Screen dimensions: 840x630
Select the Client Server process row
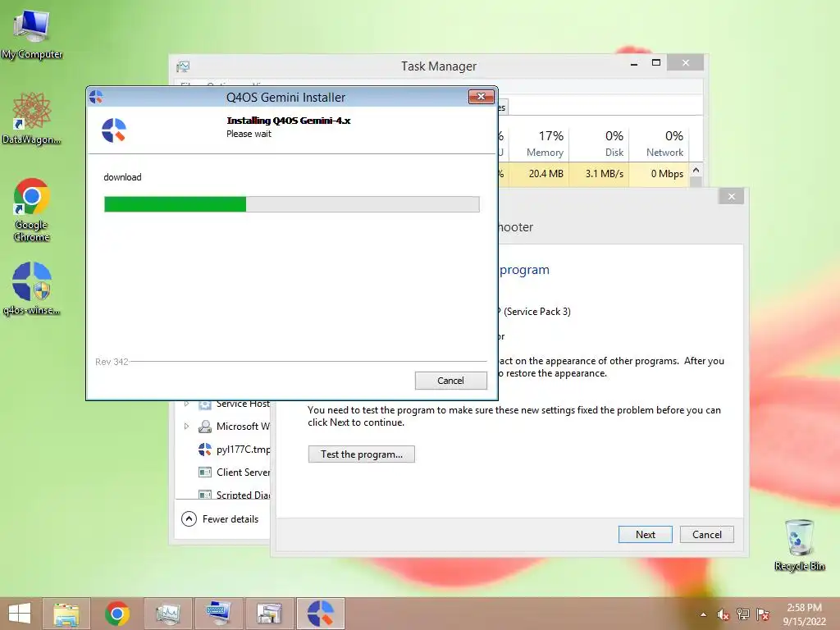tap(223, 472)
